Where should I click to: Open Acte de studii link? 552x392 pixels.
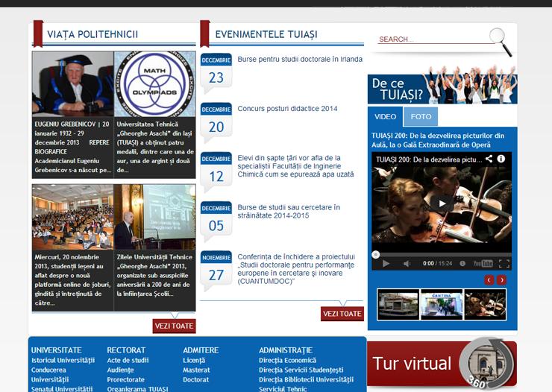pyautogui.click(x=128, y=360)
